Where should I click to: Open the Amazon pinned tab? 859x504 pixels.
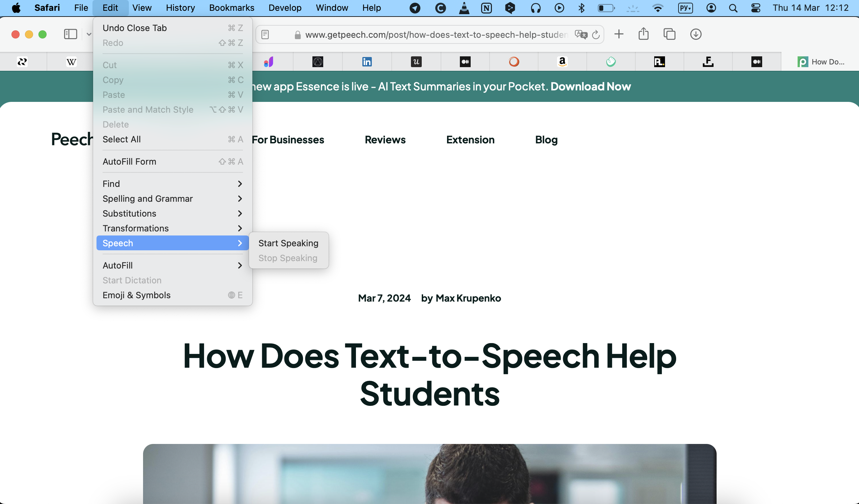(562, 62)
